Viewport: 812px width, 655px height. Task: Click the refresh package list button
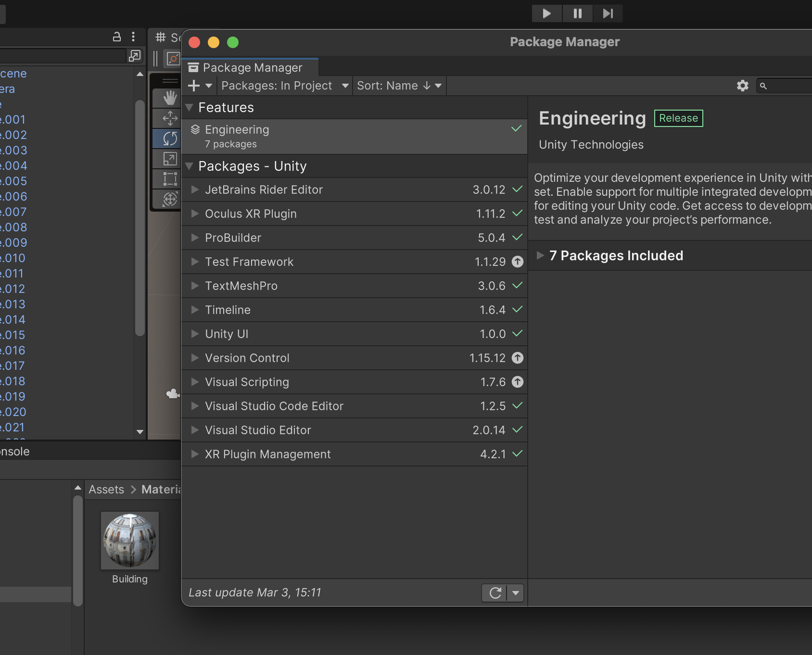click(495, 593)
